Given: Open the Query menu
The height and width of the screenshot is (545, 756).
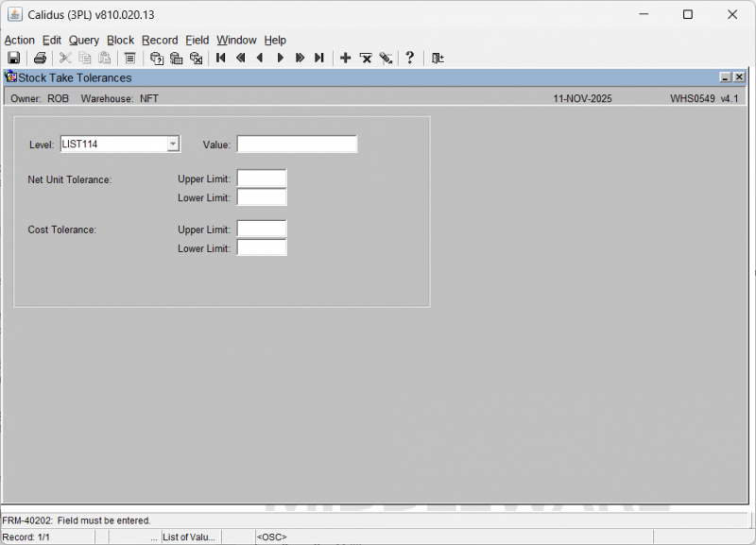Looking at the screenshot, I should [83, 40].
